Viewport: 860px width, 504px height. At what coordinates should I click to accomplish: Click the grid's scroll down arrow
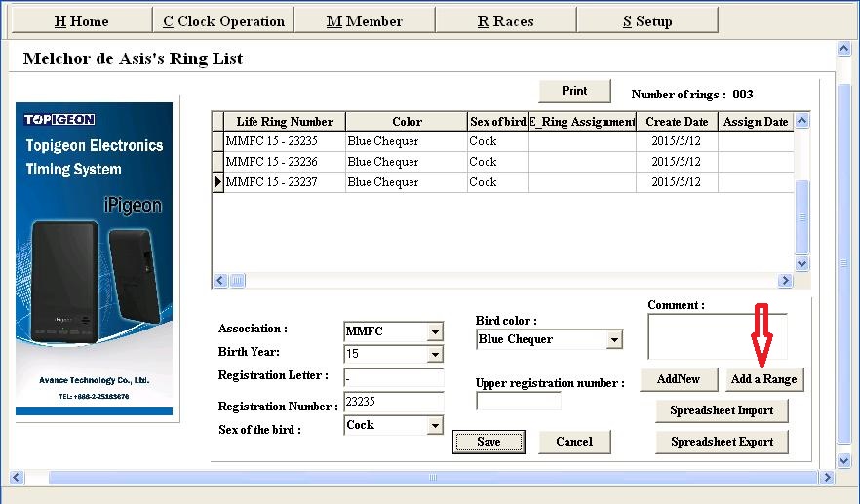coord(801,264)
